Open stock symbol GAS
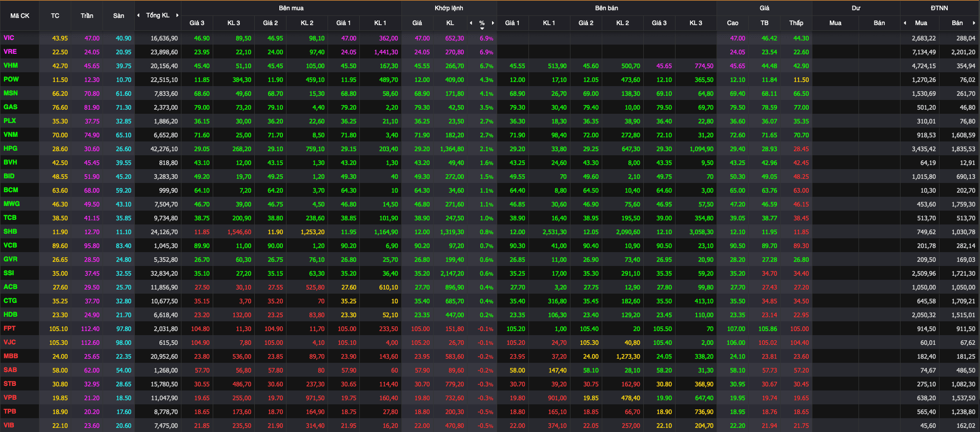This screenshot has width=980, height=432. [10, 107]
